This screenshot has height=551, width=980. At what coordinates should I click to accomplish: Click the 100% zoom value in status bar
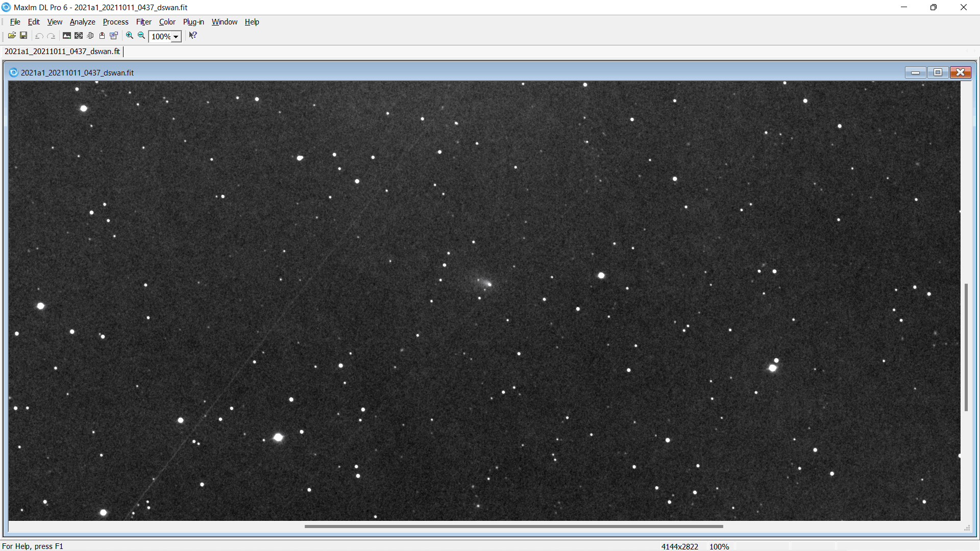719,546
